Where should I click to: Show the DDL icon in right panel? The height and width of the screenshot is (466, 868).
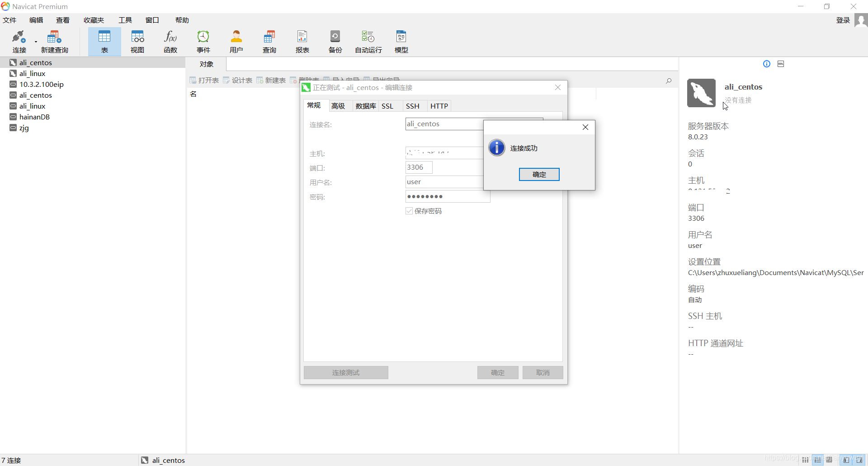pos(781,64)
